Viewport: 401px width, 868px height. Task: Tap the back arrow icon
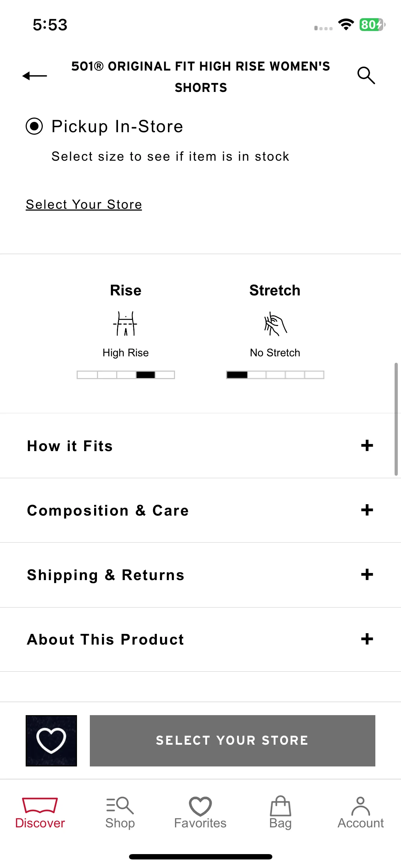pos(35,76)
